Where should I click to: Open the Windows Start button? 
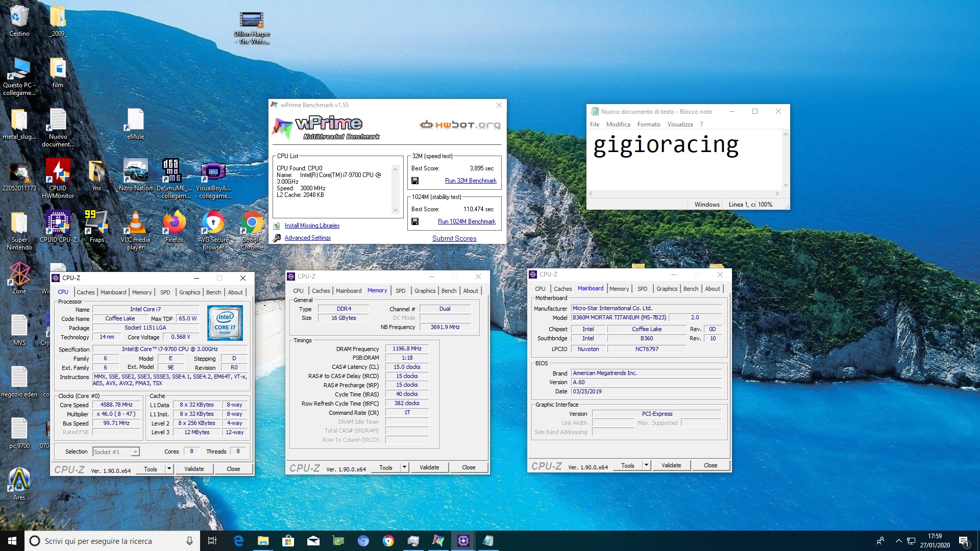(12, 541)
